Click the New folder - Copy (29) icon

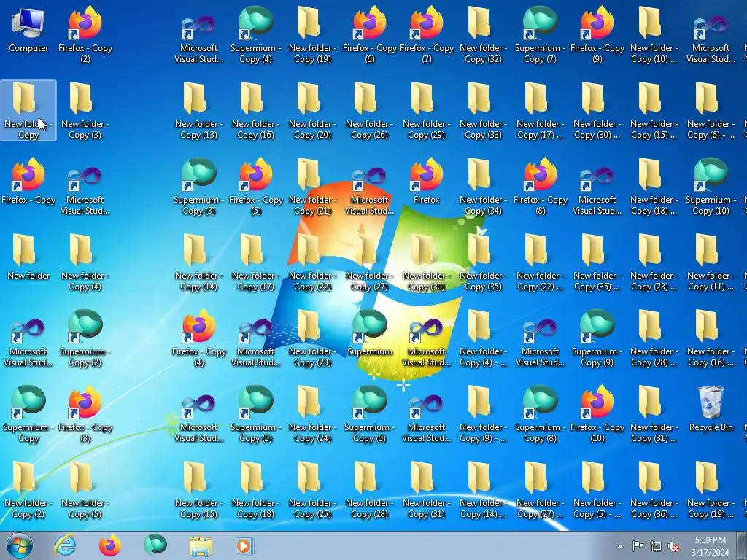coord(426,111)
